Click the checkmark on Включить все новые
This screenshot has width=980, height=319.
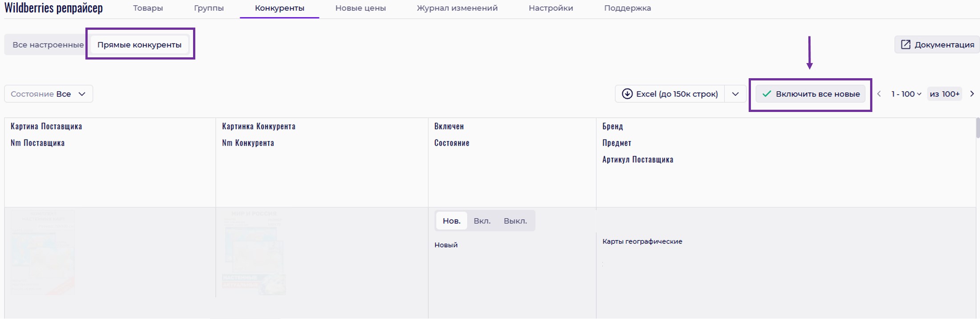click(x=766, y=94)
